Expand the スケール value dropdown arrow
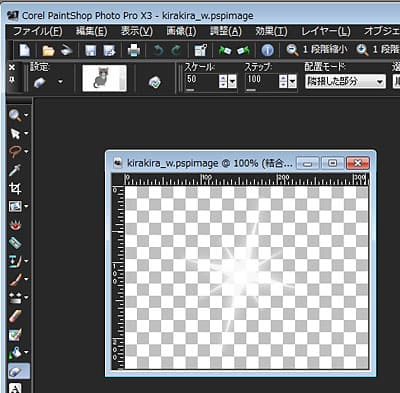The height and width of the screenshot is (393, 400). point(233,81)
